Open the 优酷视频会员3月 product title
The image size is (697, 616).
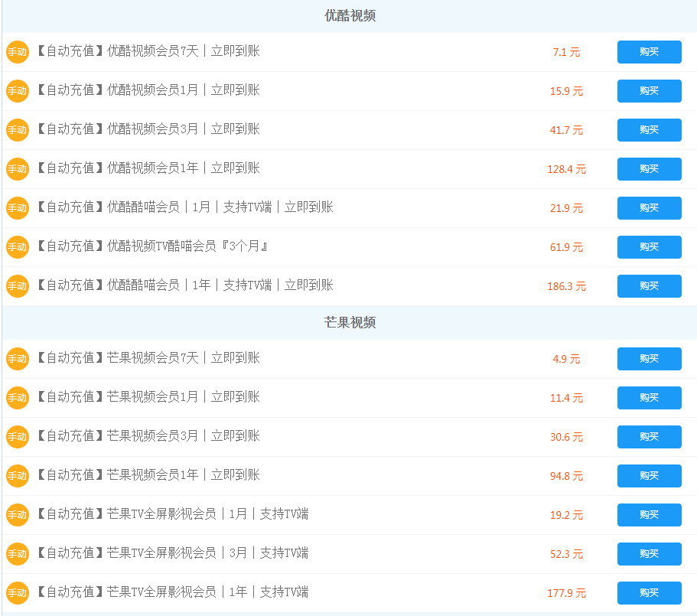tap(148, 129)
